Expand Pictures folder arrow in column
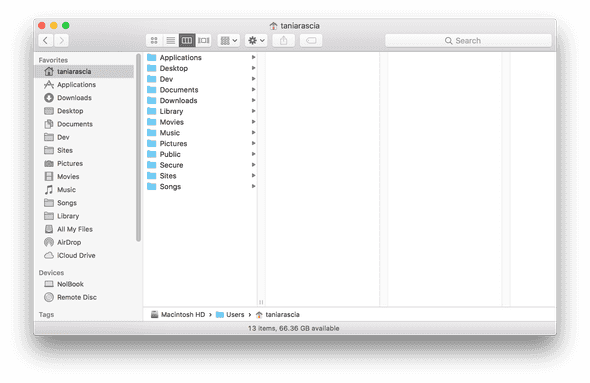The width and height of the screenshot is (590, 383). [x=253, y=143]
